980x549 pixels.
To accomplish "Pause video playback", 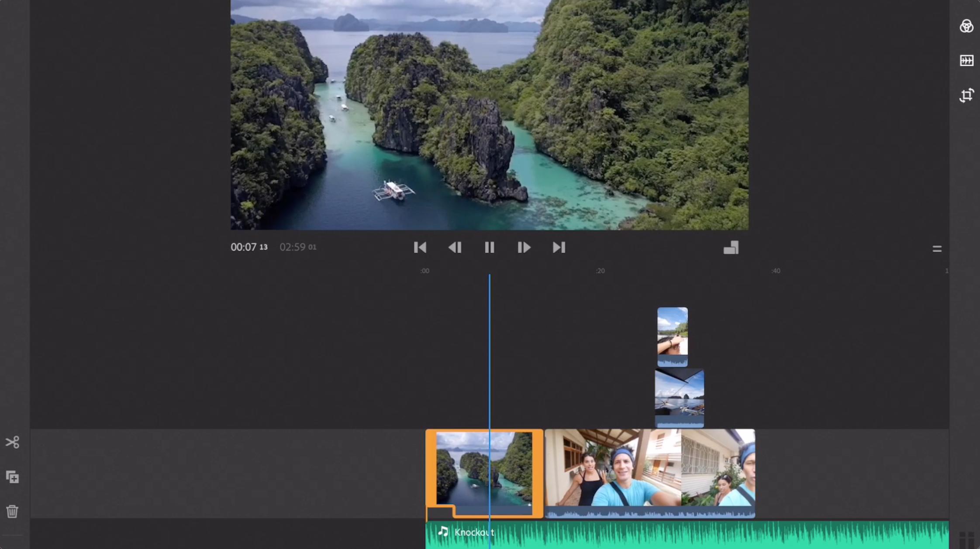I will pyautogui.click(x=489, y=247).
